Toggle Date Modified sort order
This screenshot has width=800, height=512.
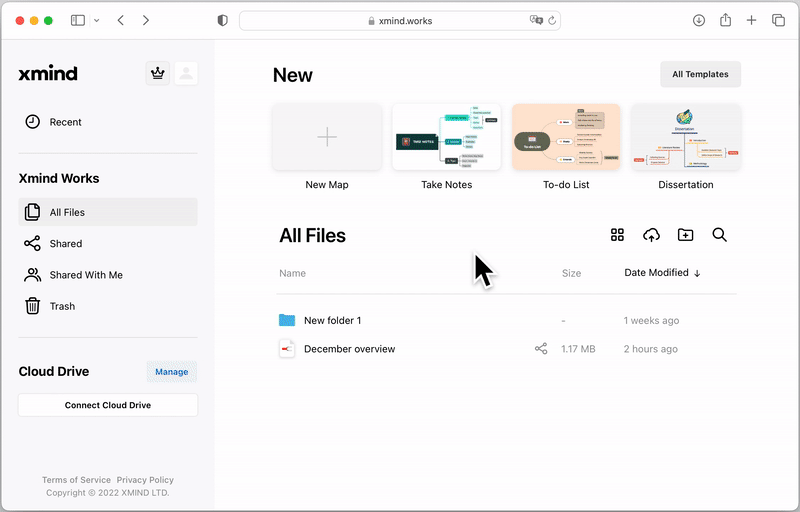662,273
